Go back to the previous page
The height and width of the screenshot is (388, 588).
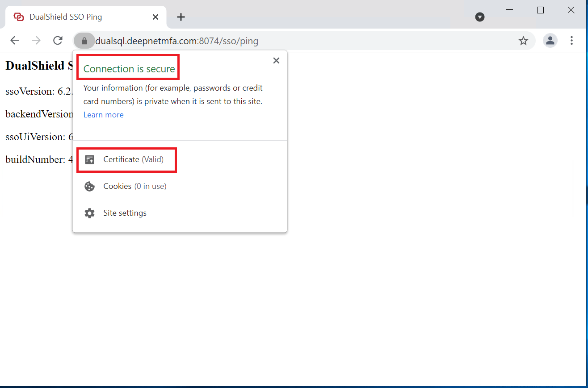[15, 41]
